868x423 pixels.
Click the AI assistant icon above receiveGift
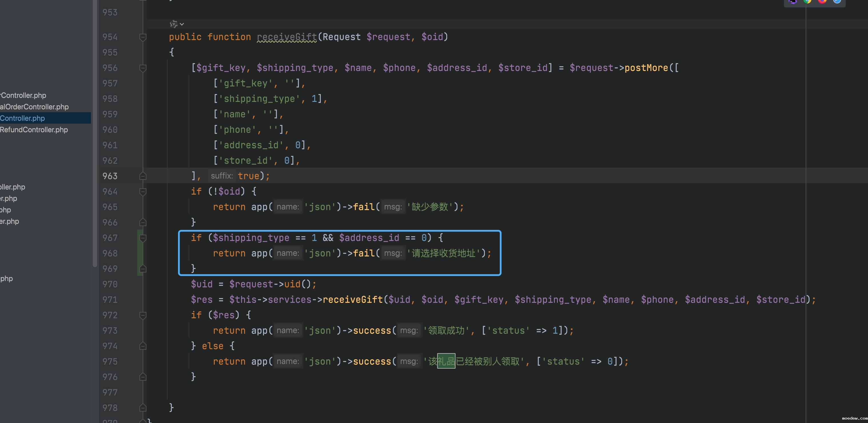pyautogui.click(x=173, y=24)
